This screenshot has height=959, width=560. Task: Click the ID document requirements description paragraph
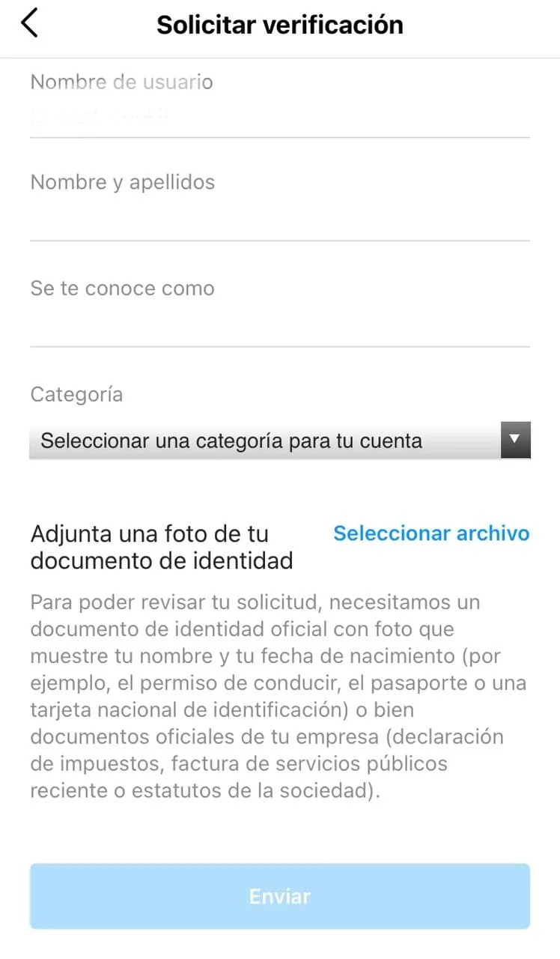click(279, 697)
